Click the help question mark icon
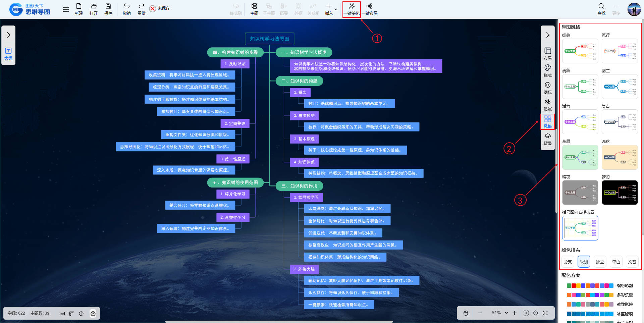The width and height of the screenshot is (644, 323). [93, 314]
